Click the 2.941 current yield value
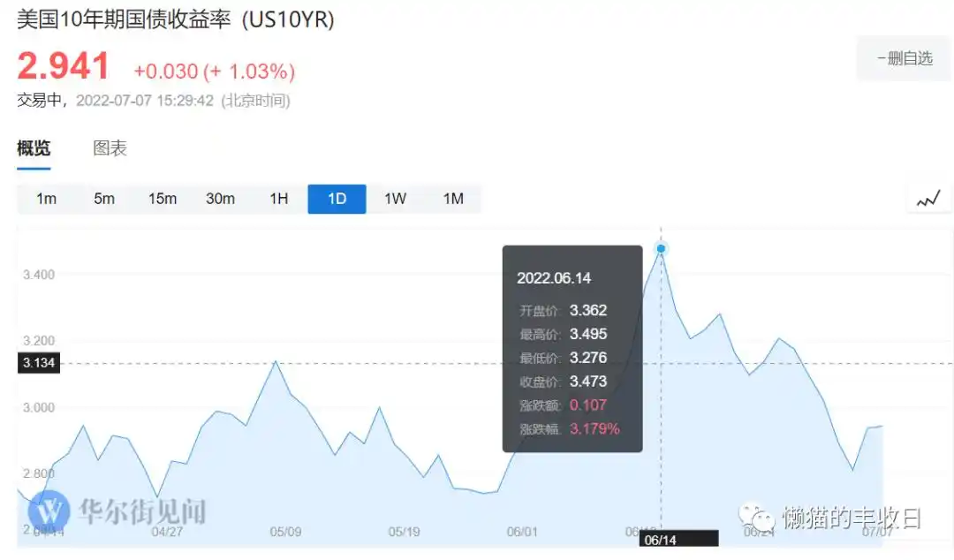Image resolution: width=954 pixels, height=560 pixels. pyautogui.click(x=64, y=67)
